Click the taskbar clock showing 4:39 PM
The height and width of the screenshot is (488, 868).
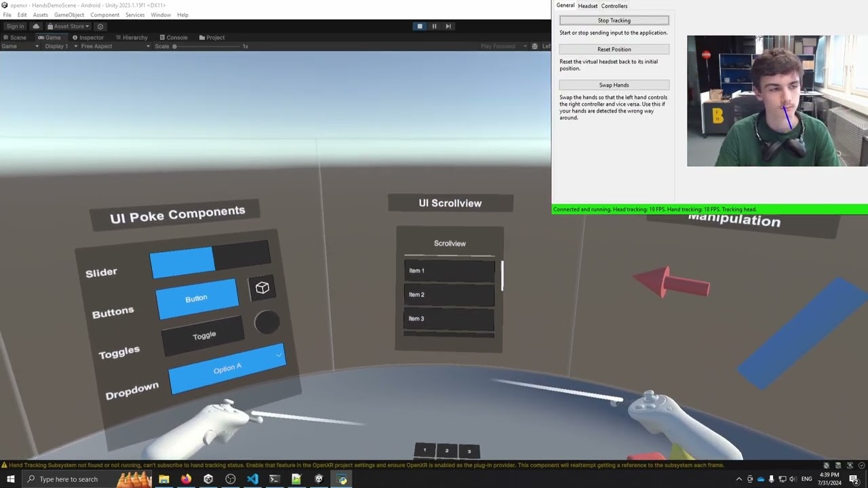pyautogui.click(x=829, y=479)
